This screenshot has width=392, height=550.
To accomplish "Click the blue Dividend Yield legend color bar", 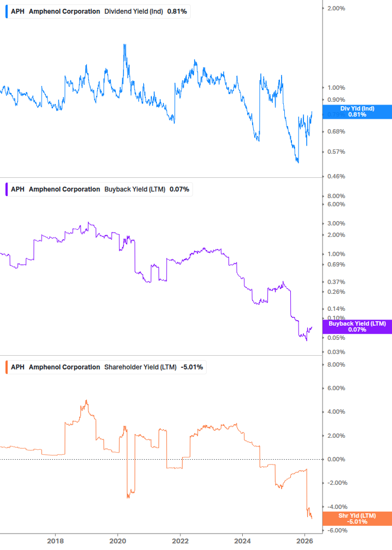I will (7, 11).
